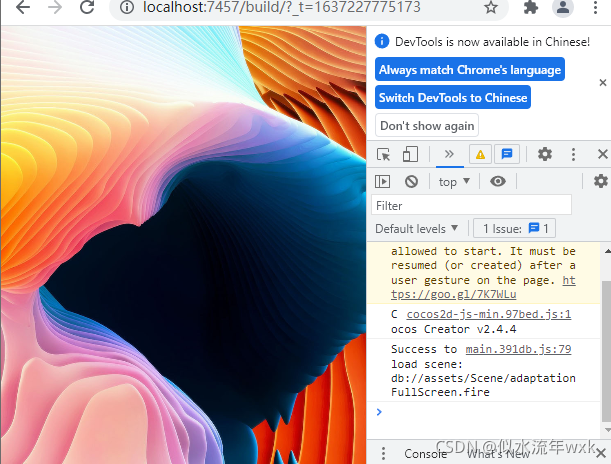Activate the inspect element picker

(383, 154)
